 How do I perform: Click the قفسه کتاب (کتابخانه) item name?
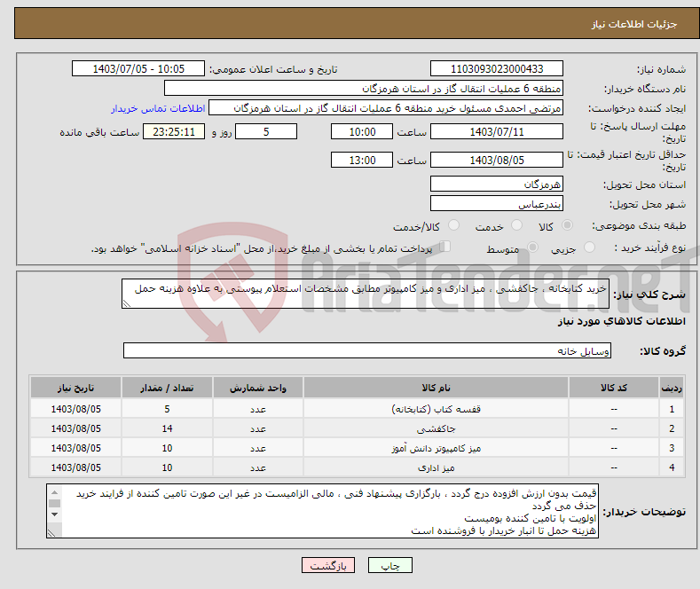(x=437, y=409)
